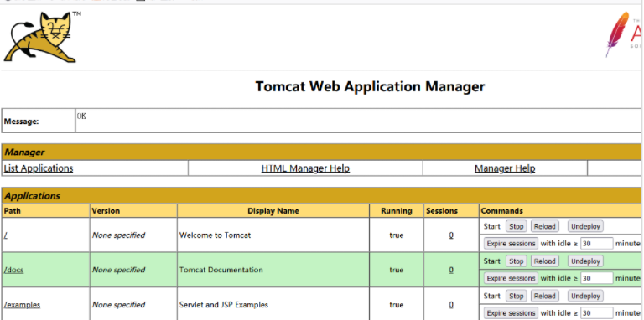Screen dimensions: 644x320
Task: Click the Welcome to Tomcat display name
Action: pos(215,235)
